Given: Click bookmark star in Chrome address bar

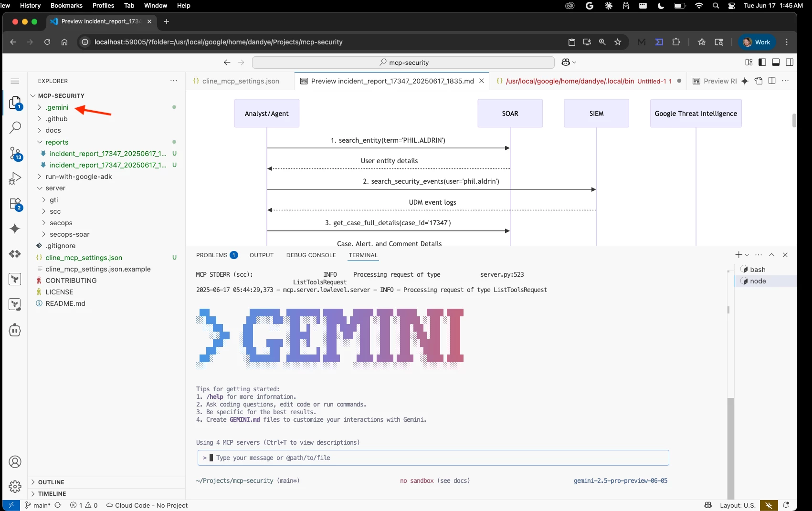Looking at the screenshot, I should click(618, 42).
